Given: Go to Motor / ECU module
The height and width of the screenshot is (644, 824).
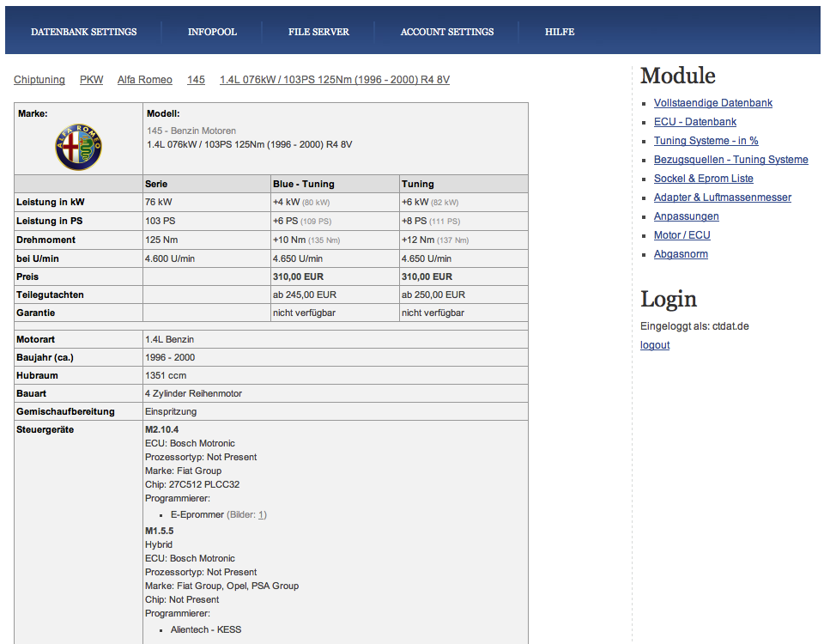Looking at the screenshot, I should (x=682, y=235).
